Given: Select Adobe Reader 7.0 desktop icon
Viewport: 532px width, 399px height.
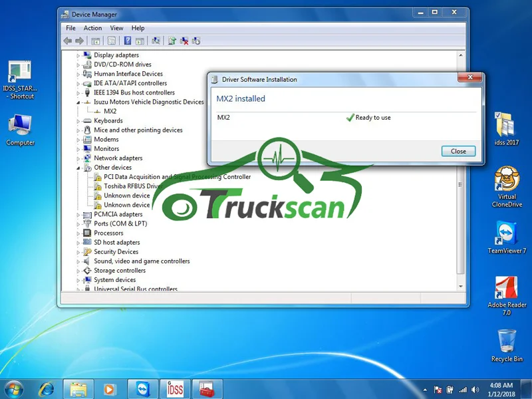Looking at the screenshot, I should [507, 296].
